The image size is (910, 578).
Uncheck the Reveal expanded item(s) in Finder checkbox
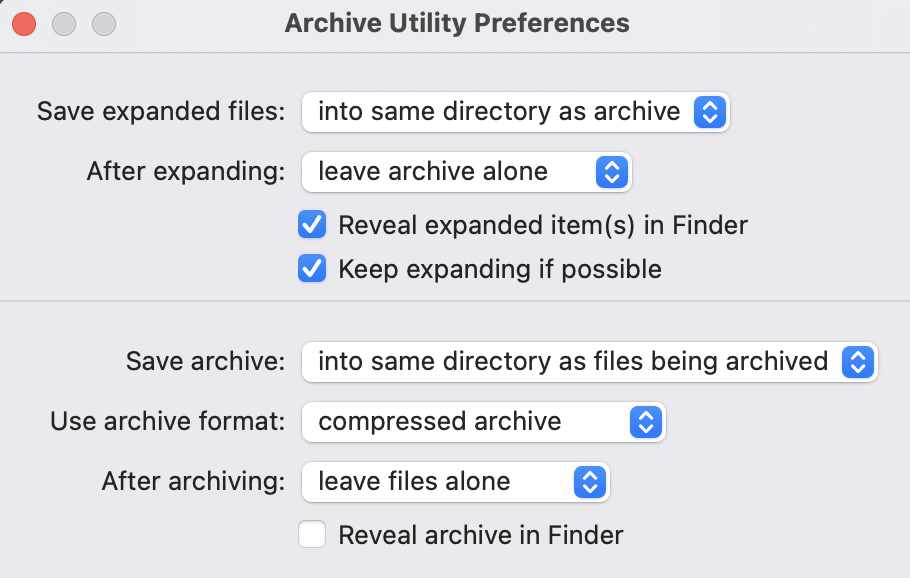[313, 225]
